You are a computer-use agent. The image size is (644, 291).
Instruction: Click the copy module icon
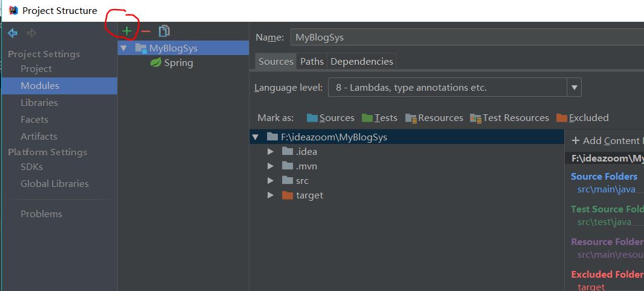[x=164, y=31]
